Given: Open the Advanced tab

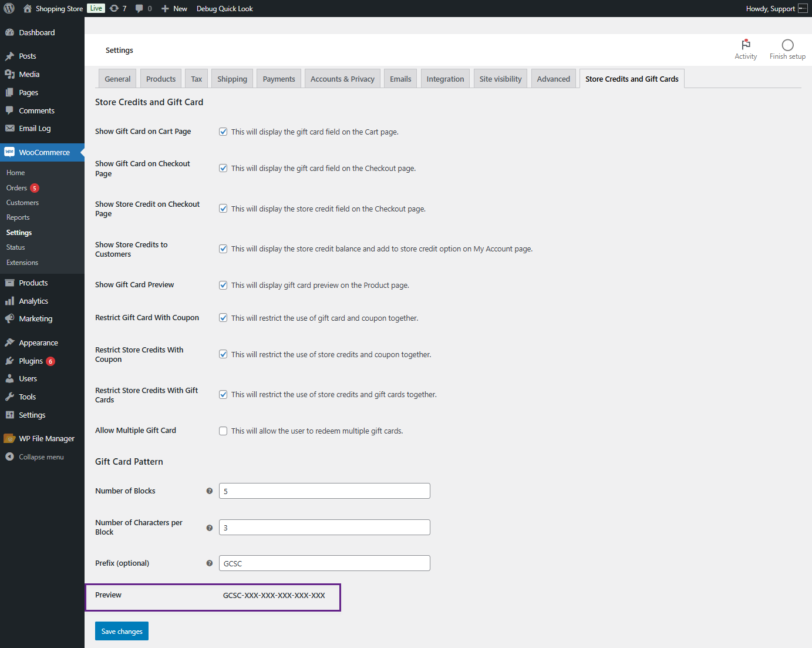Looking at the screenshot, I should click(554, 79).
